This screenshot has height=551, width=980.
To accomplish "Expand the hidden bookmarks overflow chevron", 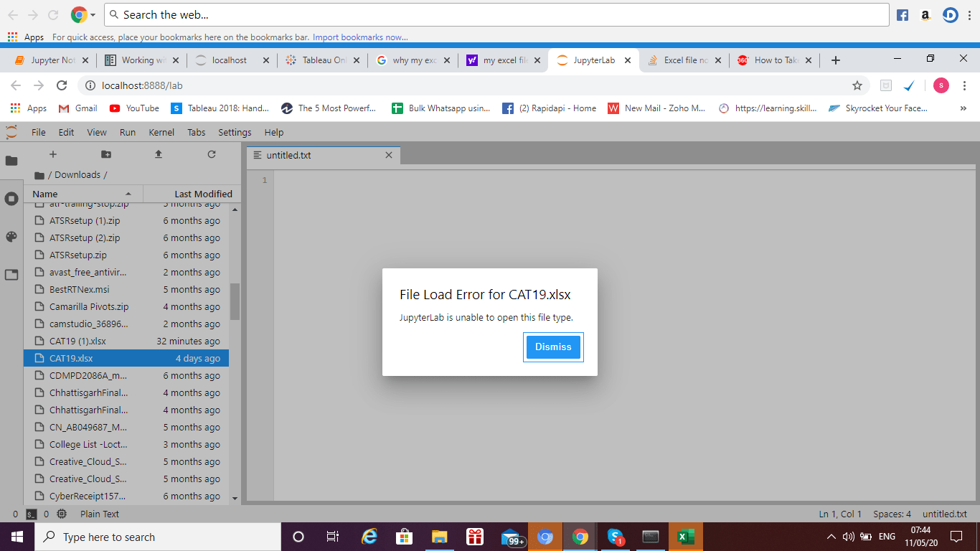I will [963, 108].
